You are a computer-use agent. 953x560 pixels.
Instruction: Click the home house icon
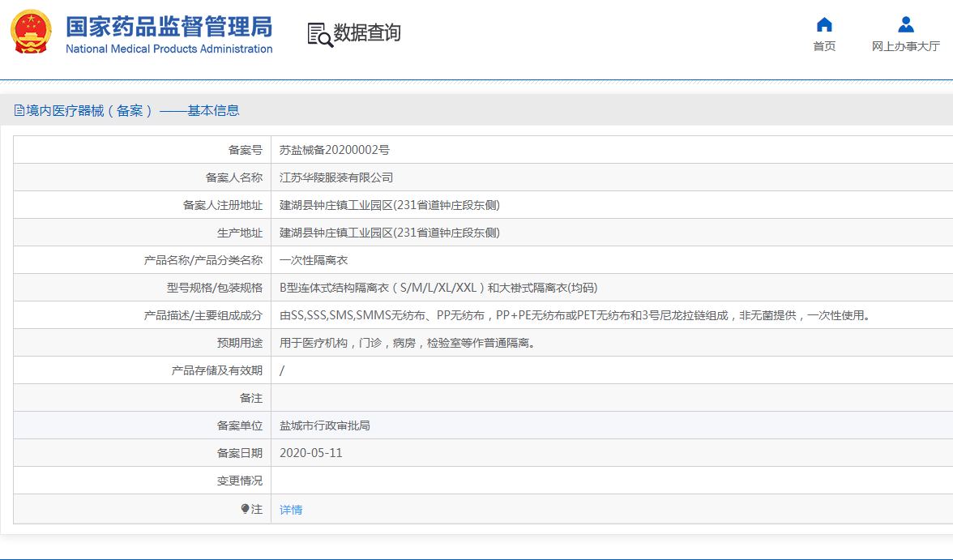click(x=824, y=24)
